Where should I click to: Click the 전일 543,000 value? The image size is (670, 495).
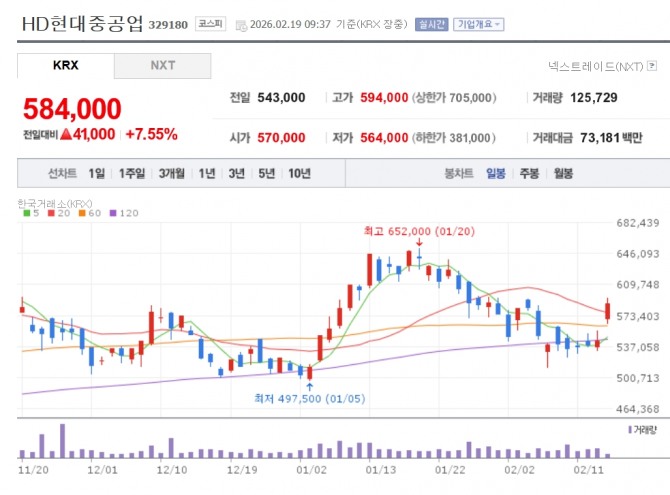click(281, 97)
